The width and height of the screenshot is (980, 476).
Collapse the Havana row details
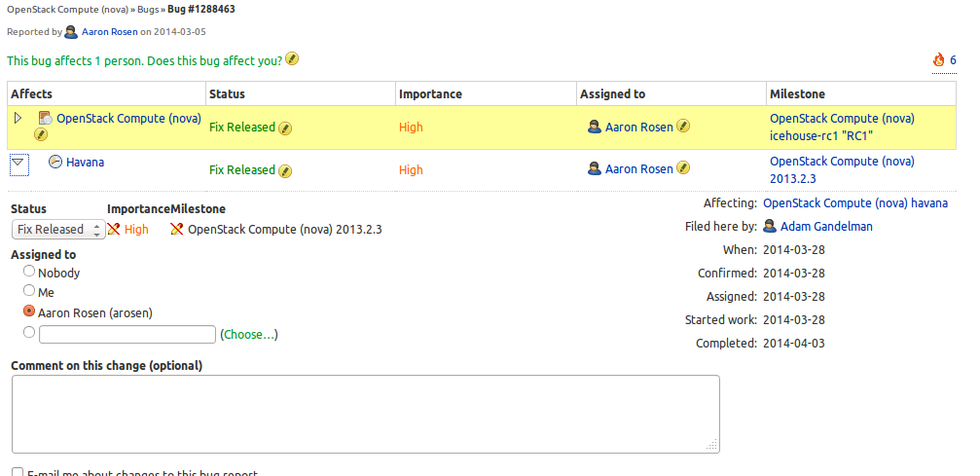pyautogui.click(x=18, y=164)
